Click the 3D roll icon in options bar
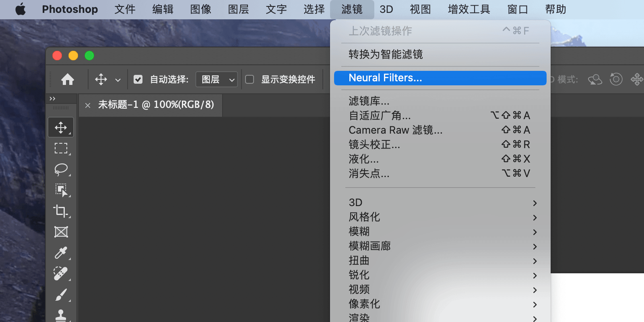644x322 pixels. point(616,79)
